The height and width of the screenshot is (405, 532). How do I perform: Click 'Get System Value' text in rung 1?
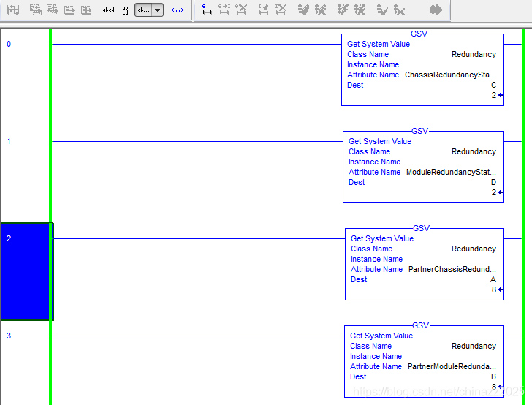380,141
